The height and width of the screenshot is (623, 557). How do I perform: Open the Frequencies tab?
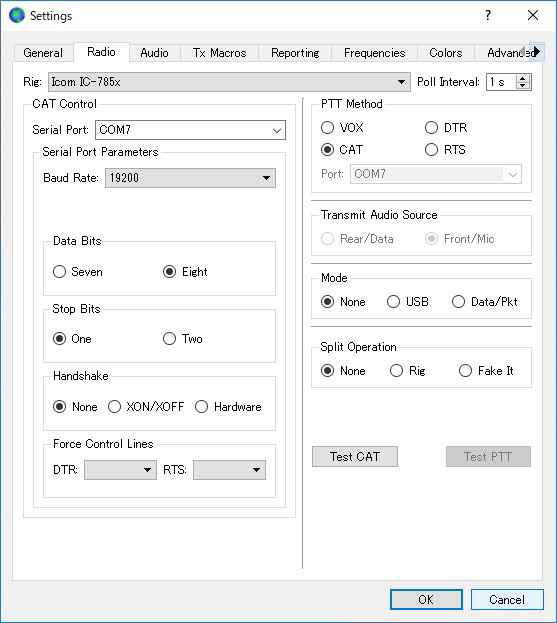[x=374, y=53]
